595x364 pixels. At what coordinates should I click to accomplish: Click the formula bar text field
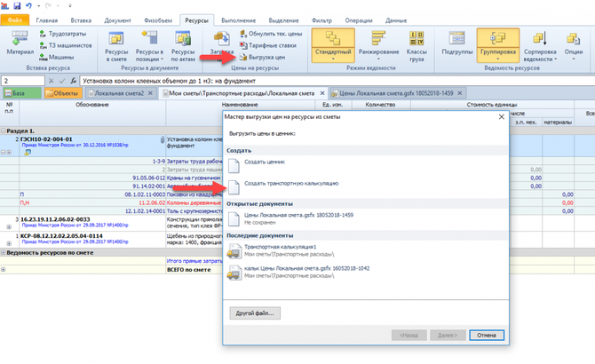(337, 81)
